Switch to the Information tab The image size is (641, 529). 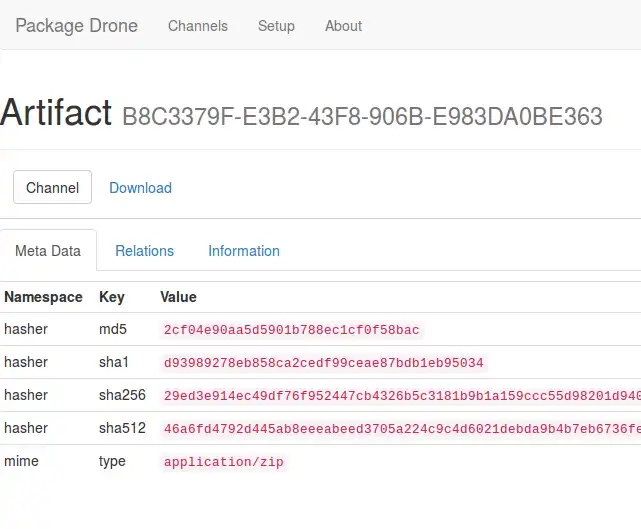point(244,251)
